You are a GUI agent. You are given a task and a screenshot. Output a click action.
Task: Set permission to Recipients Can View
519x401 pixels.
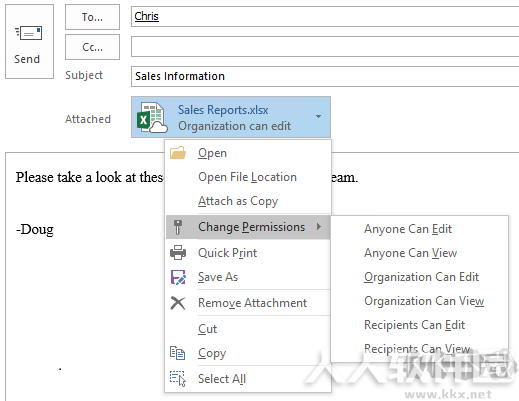pos(419,349)
